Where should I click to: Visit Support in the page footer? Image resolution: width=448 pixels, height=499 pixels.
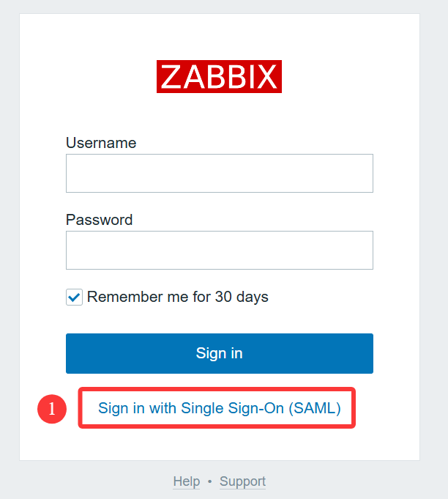[x=242, y=481]
